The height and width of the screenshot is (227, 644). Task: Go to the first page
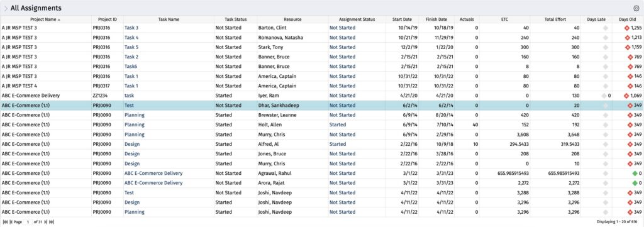5,222
